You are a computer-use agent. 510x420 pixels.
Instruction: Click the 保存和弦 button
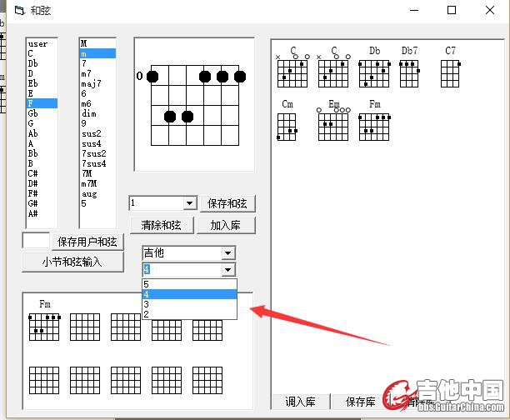click(227, 203)
